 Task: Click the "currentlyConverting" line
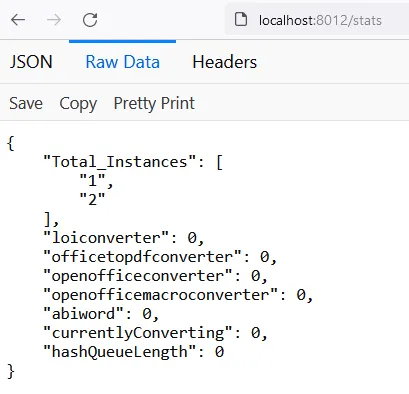pos(155,333)
